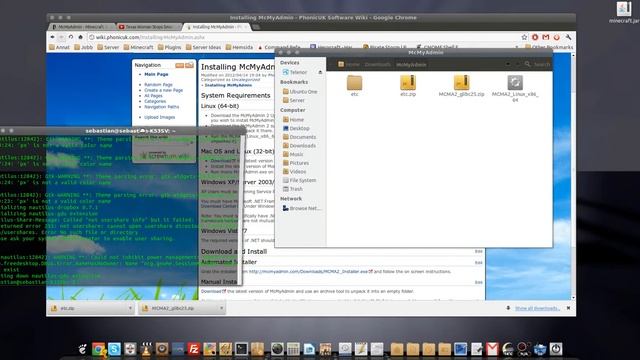Open the Server bookmark in file manager sidebar
Image resolution: width=640 pixels, height=360 pixels.
tap(293, 100)
